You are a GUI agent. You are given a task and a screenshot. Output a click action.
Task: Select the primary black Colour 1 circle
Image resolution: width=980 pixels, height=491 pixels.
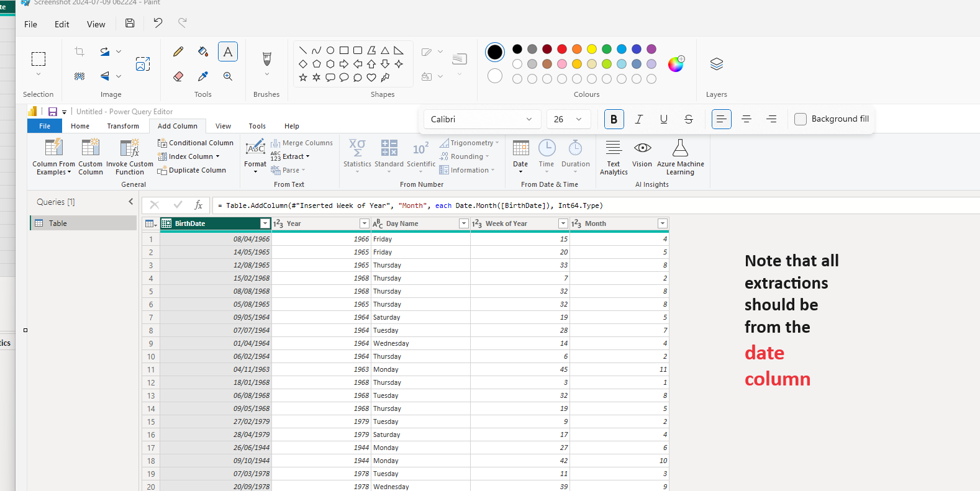(495, 52)
